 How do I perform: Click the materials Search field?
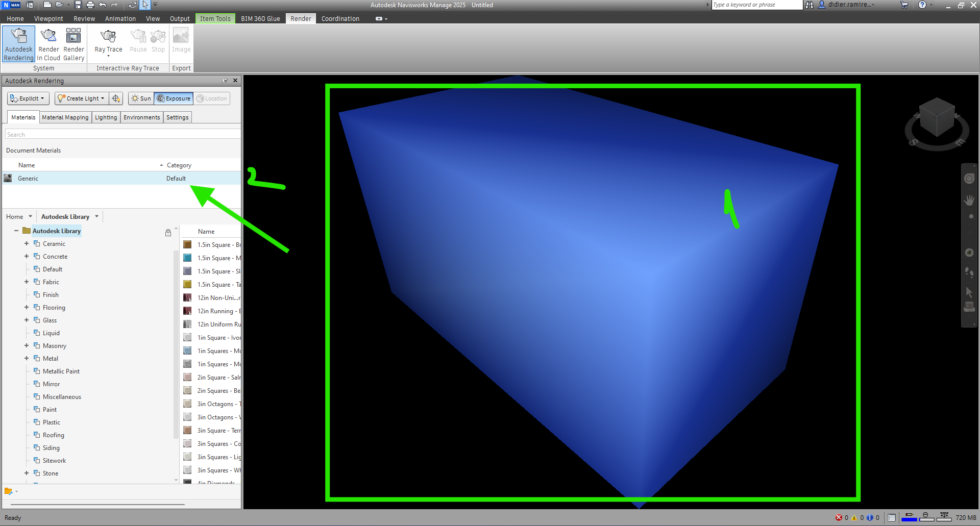122,135
